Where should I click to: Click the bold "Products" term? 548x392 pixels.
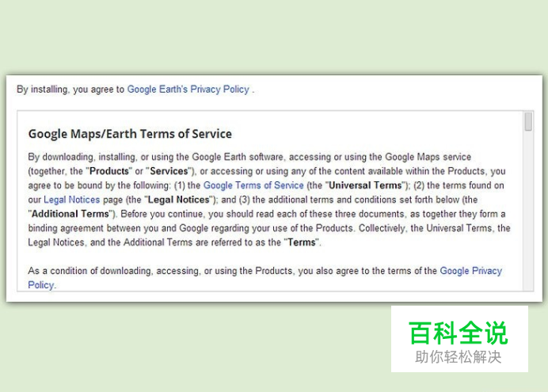[x=109, y=171]
